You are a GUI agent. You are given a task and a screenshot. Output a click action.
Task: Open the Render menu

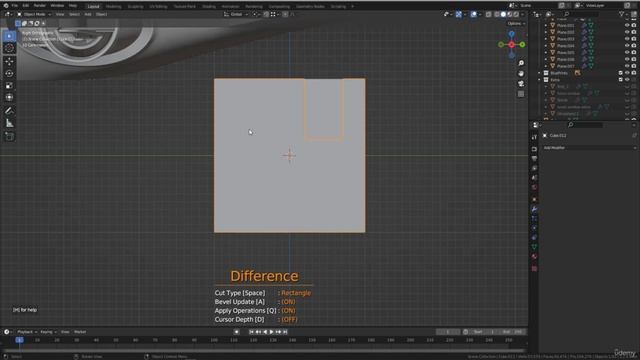point(40,6)
